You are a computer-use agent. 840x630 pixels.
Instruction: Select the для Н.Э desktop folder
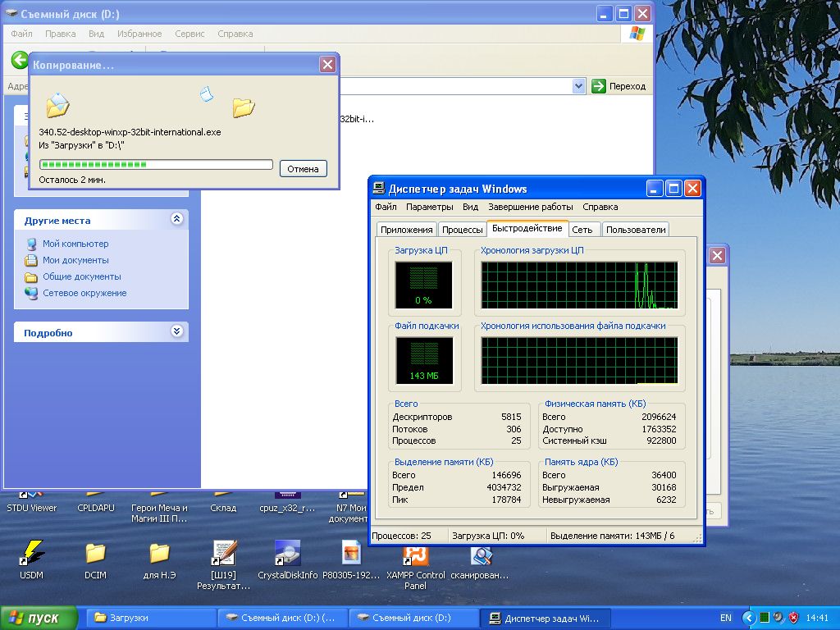coord(159,554)
